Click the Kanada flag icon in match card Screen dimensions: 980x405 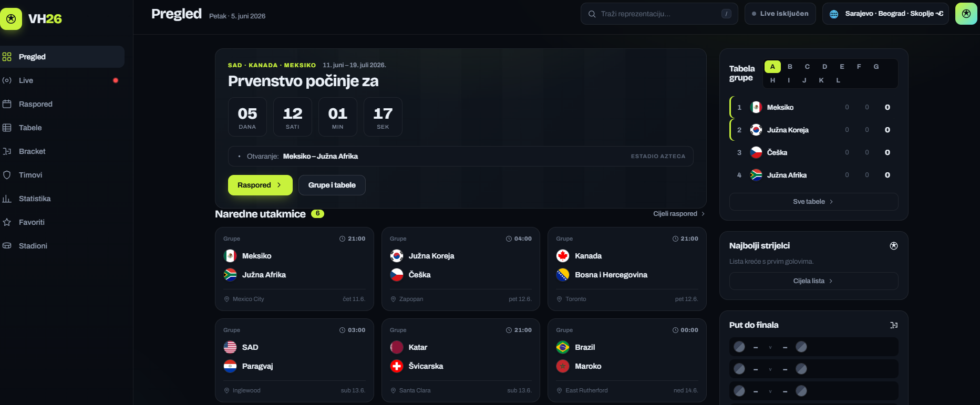pos(563,256)
